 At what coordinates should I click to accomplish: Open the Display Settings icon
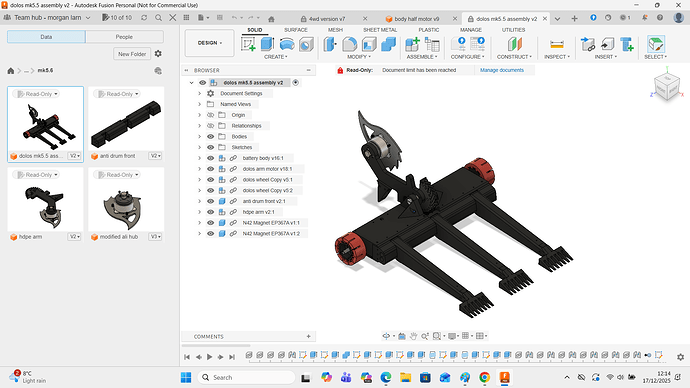coord(452,336)
